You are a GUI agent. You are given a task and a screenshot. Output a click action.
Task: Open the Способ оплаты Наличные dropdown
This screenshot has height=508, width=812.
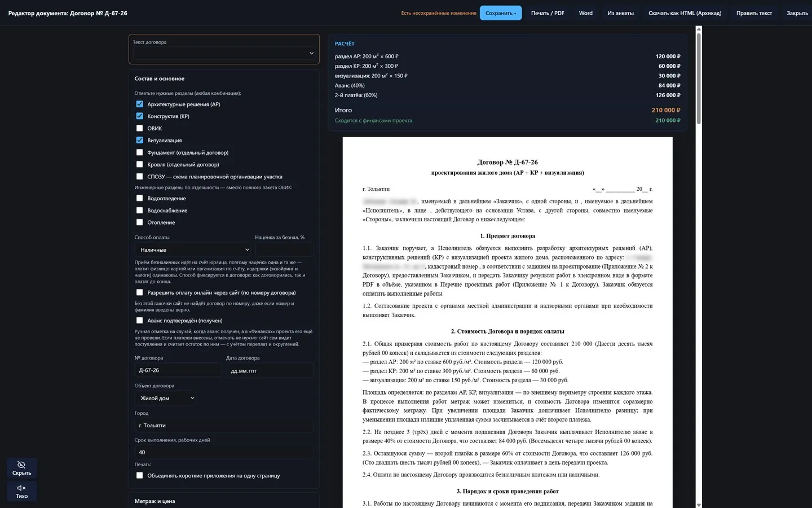click(x=193, y=249)
